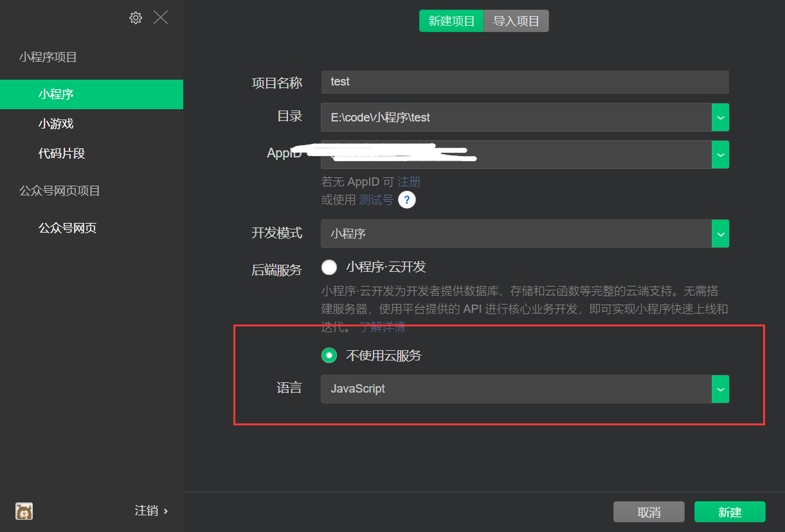Screen dimensions: 785x532
Task: Click the 注册 link to register an AppID
Action: 409,182
